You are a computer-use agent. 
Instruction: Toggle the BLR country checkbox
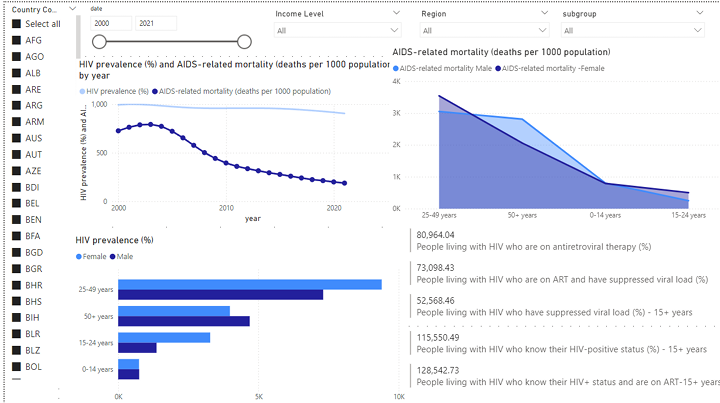(17, 334)
